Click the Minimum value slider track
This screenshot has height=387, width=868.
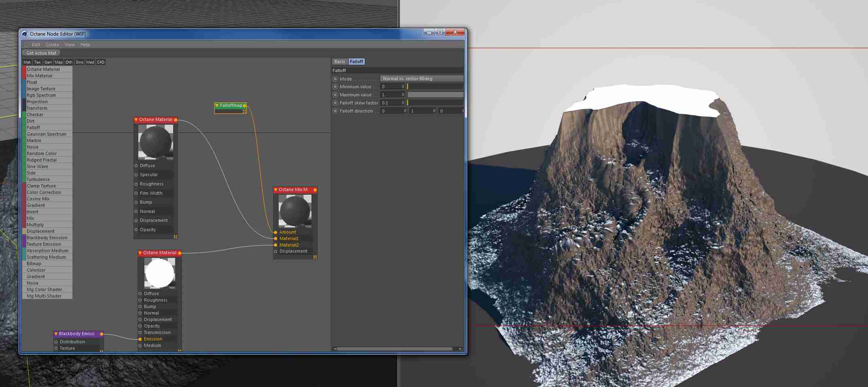click(435, 87)
